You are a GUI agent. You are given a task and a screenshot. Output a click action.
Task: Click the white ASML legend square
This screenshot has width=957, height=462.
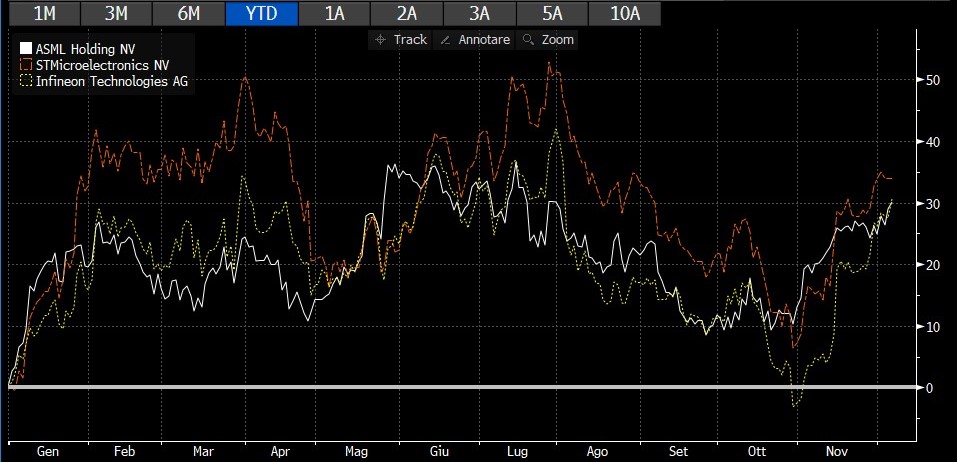26,48
